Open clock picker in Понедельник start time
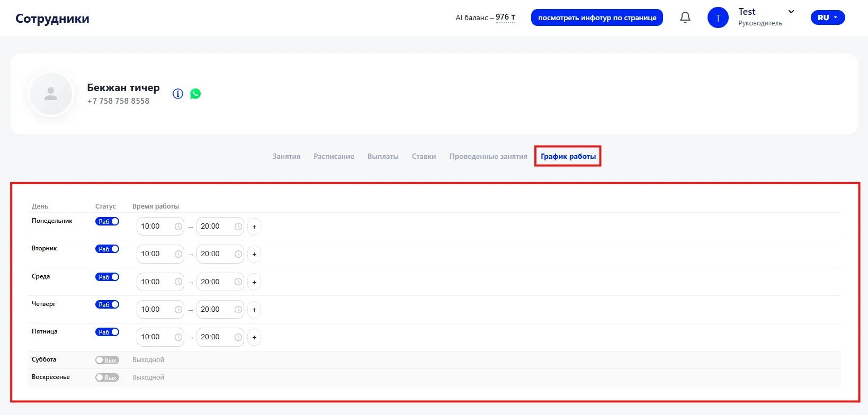The width and height of the screenshot is (868, 415). coord(178,227)
